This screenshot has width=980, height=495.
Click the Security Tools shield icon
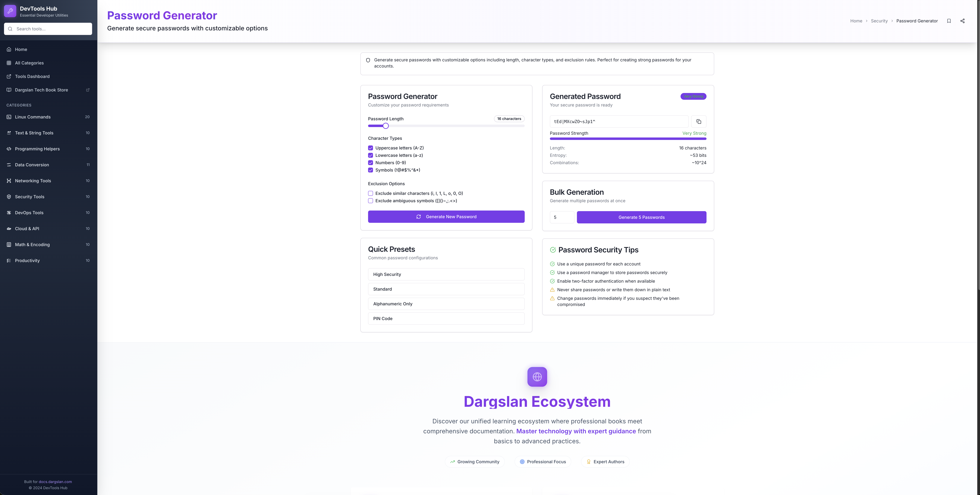tap(9, 197)
